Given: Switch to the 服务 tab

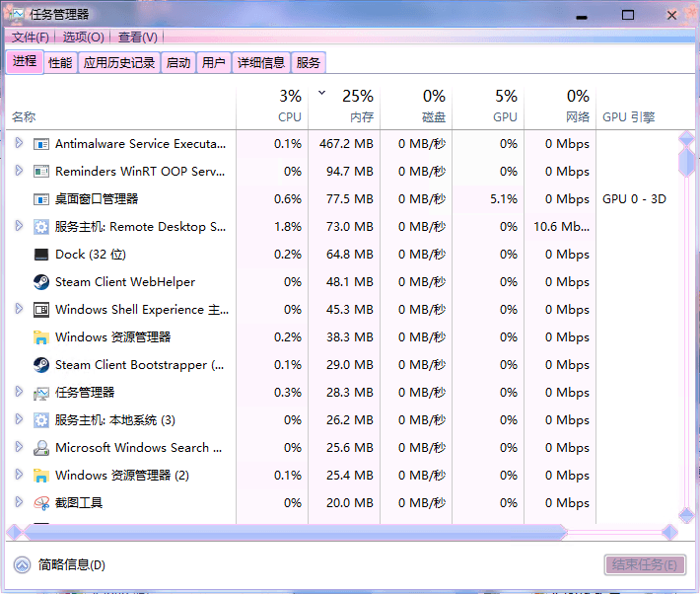Looking at the screenshot, I should tap(308, 62).
